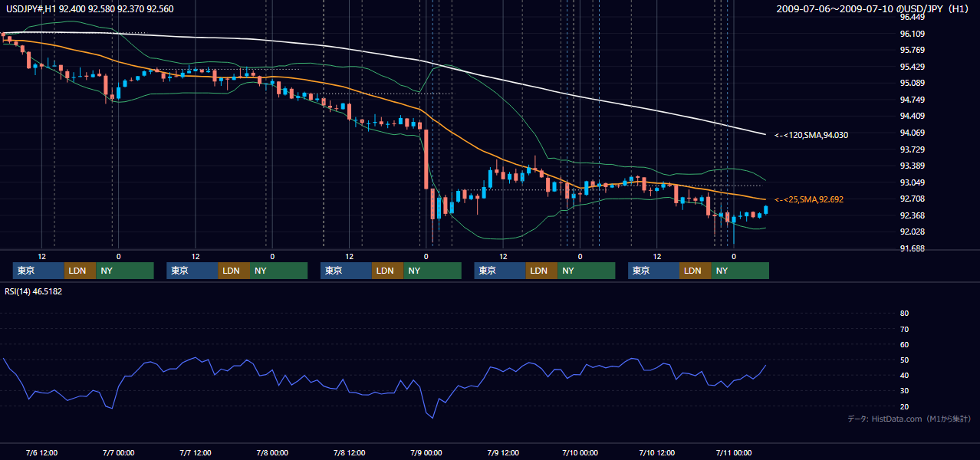Click the 7/9 00:00 time axis label
Screen dimensions: 980x460
[x=426, y=452]
